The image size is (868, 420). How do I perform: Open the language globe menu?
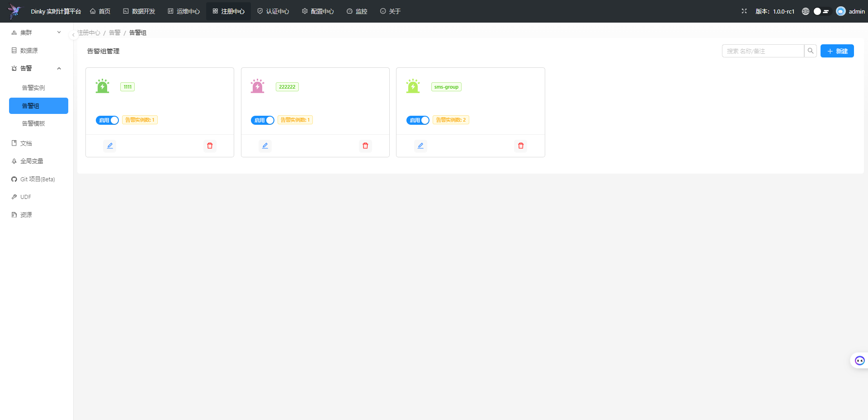(x=806, y=11)
